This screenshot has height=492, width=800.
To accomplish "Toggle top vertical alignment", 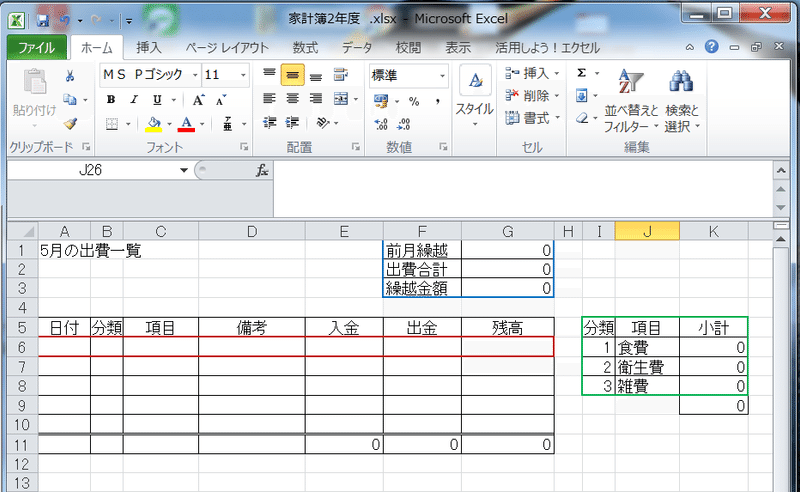I will click(x=269, y=75).
